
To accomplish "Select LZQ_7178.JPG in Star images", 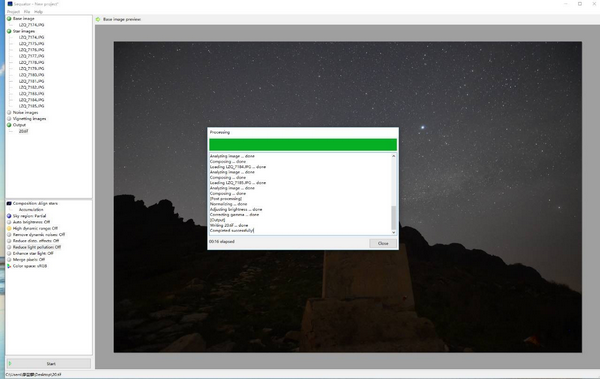I will (31, 62).
